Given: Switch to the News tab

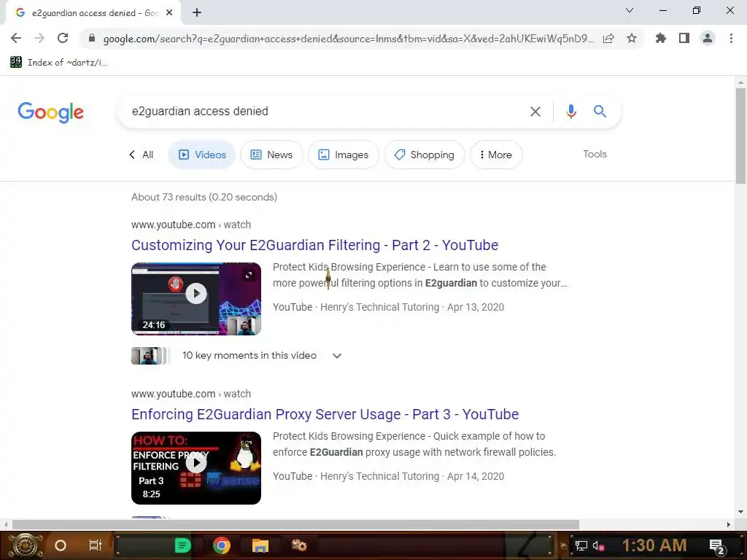Looking at the screenshot, I should coord(271,155).
